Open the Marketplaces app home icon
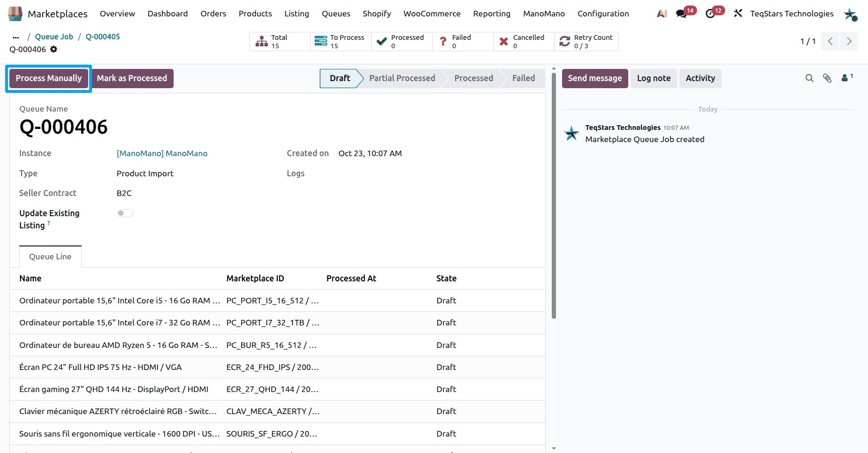The image size is (868, 453). click(15, 14)
